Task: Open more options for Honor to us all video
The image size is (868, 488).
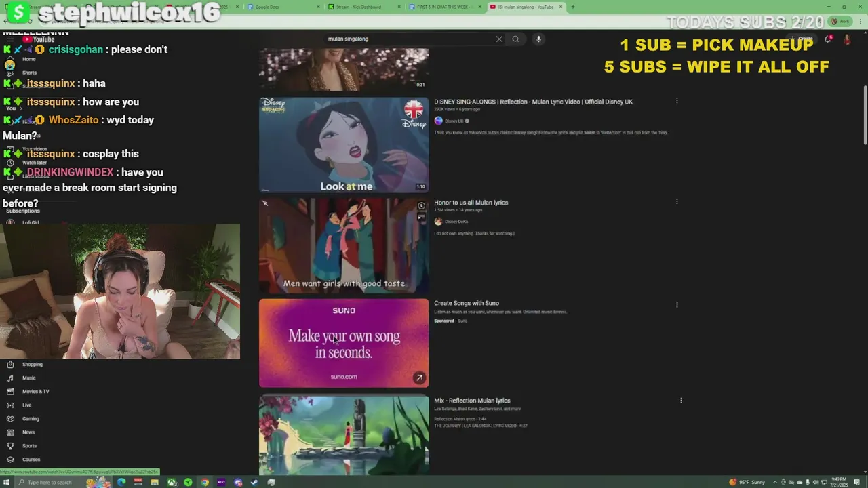Action: click(x=677, y=201)
